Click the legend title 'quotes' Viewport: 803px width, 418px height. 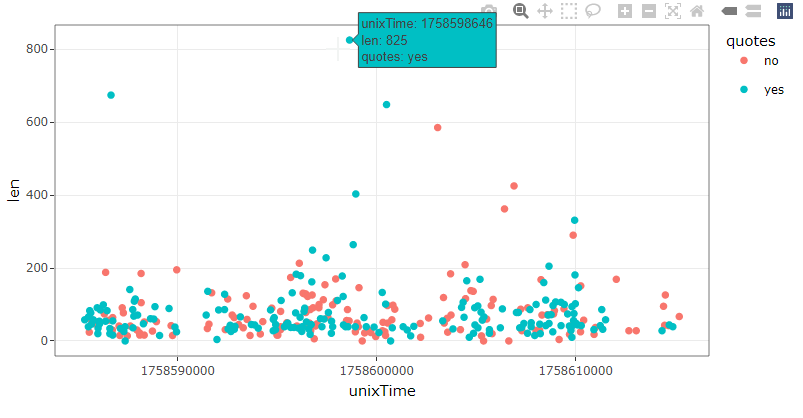(x=751, y=41)
